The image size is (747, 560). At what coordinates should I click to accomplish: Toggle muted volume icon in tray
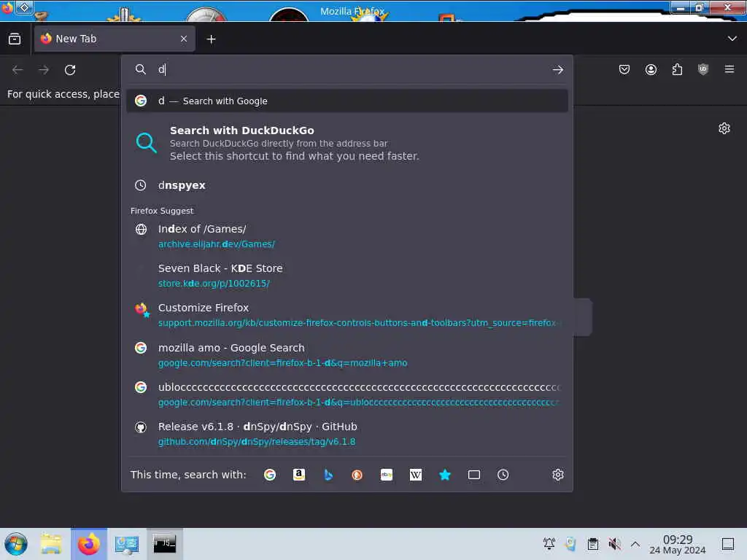coord(614,543)
